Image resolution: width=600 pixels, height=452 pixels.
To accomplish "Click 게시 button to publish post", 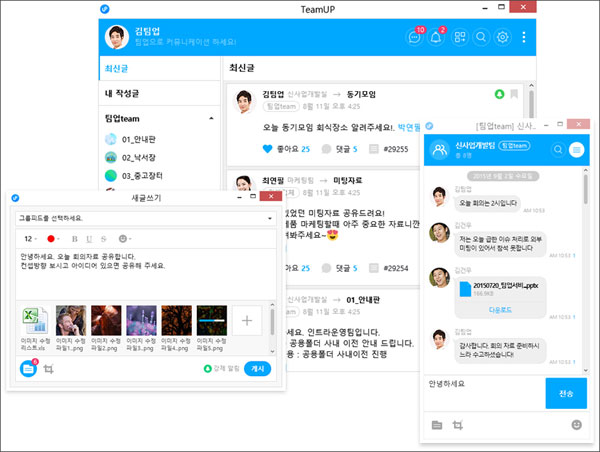I will click(257, 369).
